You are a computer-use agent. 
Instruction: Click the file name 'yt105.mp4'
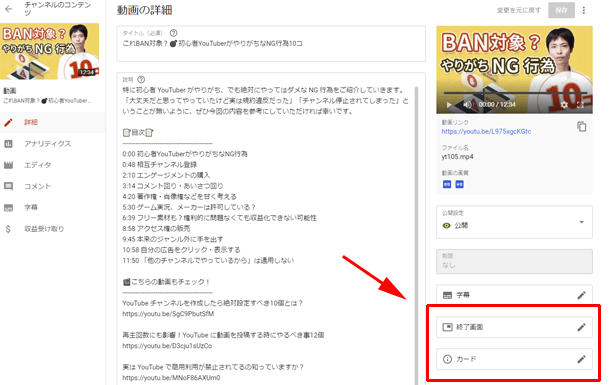pos(458,157)
